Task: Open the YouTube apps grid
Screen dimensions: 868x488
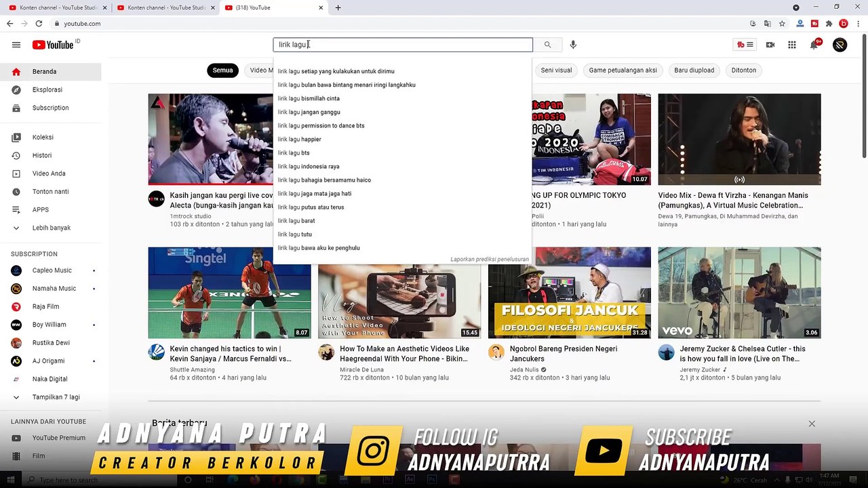Action: tap(792, 45)
